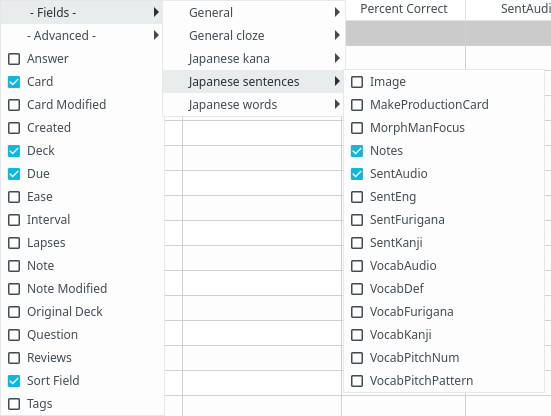The height and width of the screenshot is (416, 551).
Task: Uncheck the Notes field
Action: tap(357, 151)
